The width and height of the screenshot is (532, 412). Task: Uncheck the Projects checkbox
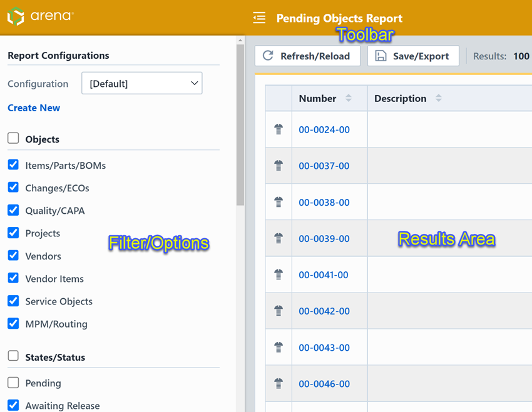pyautogui.click(x=13, y=233)
